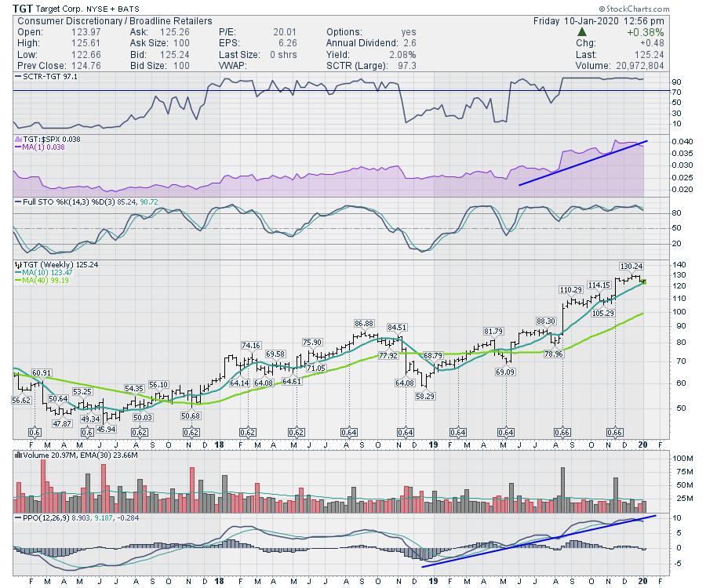Screen dimensions: 706x588
Task: Click the NYSE + BATS exchange label
Action: (112, 9)
